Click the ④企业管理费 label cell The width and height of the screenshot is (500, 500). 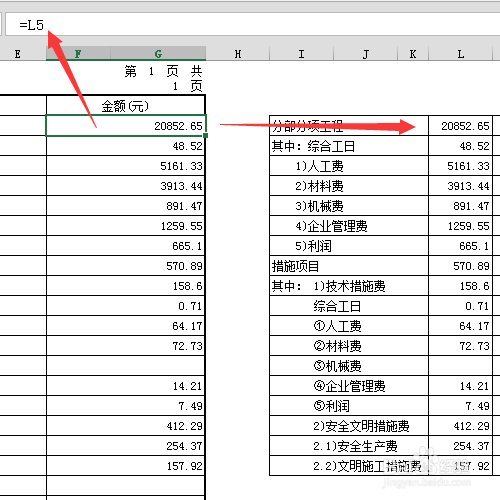point(349,386)
